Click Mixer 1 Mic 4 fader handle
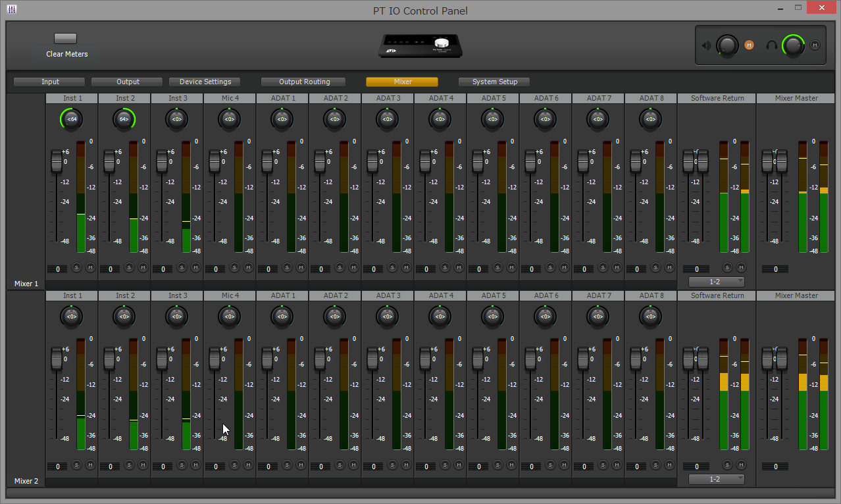 click(215, 161)
